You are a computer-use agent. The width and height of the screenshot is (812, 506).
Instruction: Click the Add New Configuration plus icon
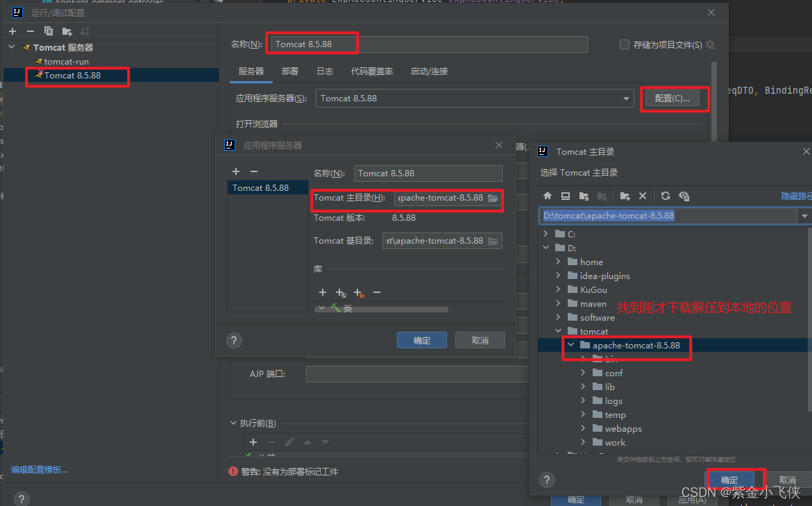coord(12,32)
